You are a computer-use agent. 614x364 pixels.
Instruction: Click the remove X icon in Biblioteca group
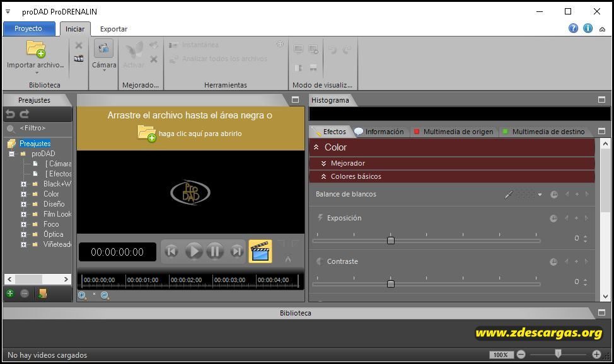tap(79, 45)
